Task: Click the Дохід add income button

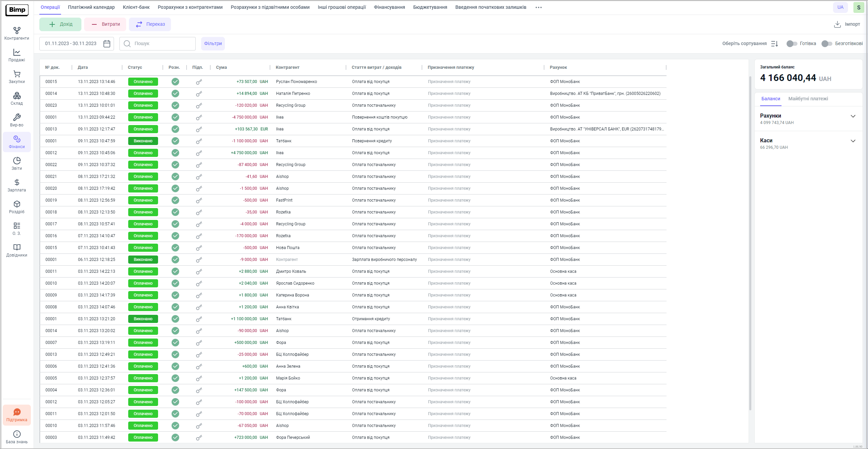Action: tap(60, 24)
